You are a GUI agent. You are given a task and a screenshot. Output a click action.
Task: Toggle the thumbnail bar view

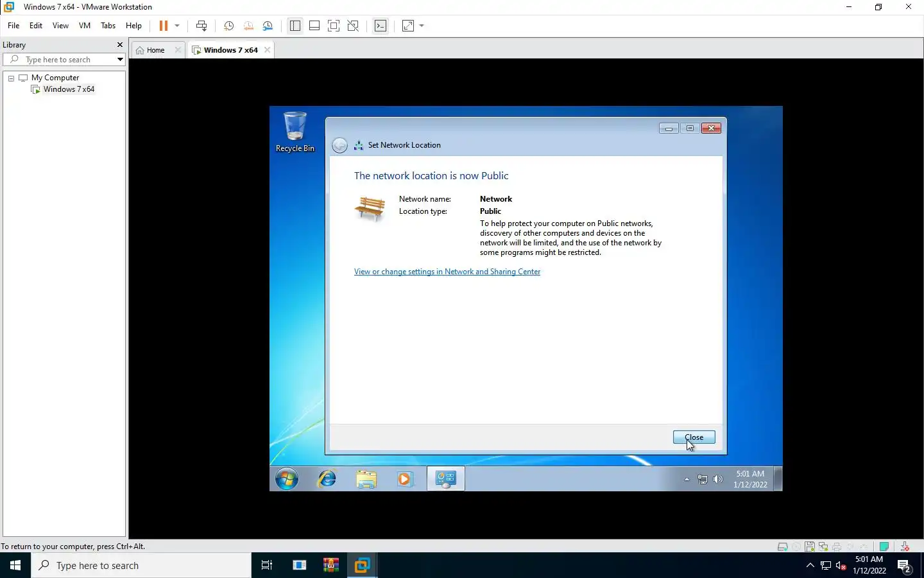point(314,26)
